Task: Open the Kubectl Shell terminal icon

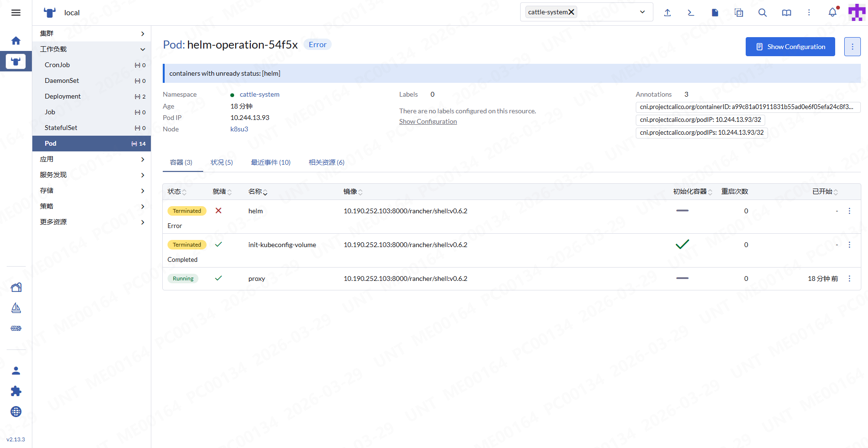Action: [691, 13]
